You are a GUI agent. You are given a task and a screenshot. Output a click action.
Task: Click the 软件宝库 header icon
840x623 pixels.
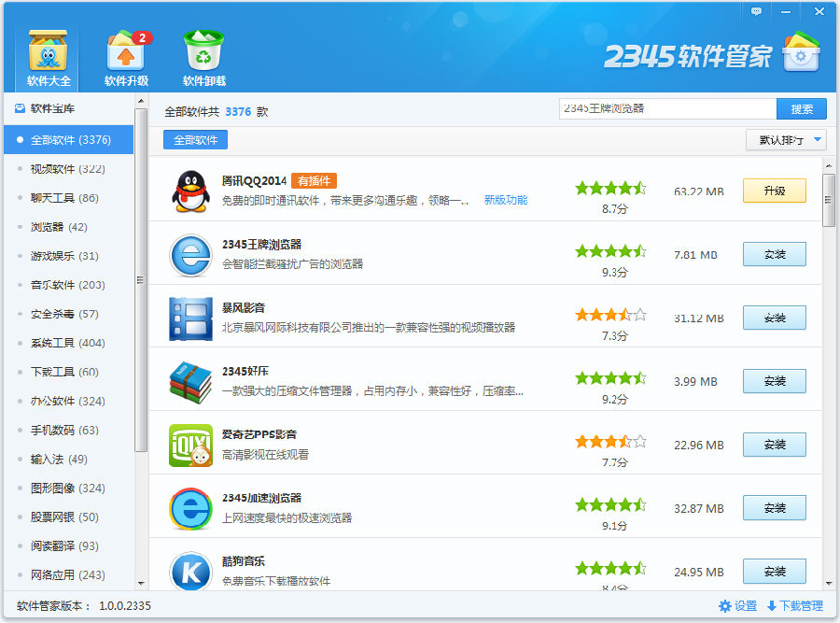coord(20,108)
